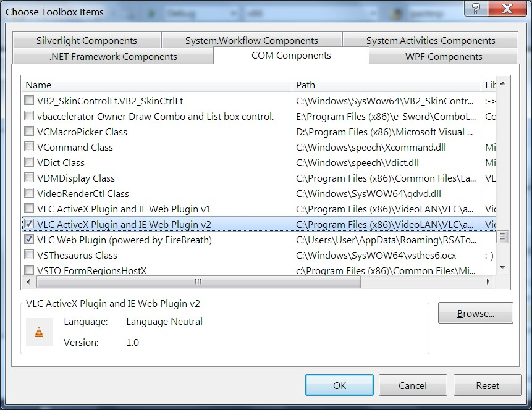Viewport: 532px width, 410px height.
Task: Close the Choose Toolbox Items dialog
Action: [507, 9]
